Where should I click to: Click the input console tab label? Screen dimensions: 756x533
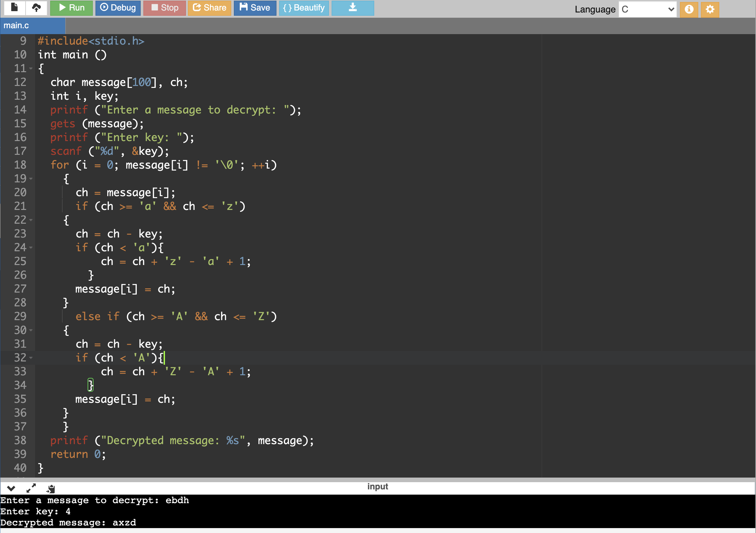coord(378,486)
